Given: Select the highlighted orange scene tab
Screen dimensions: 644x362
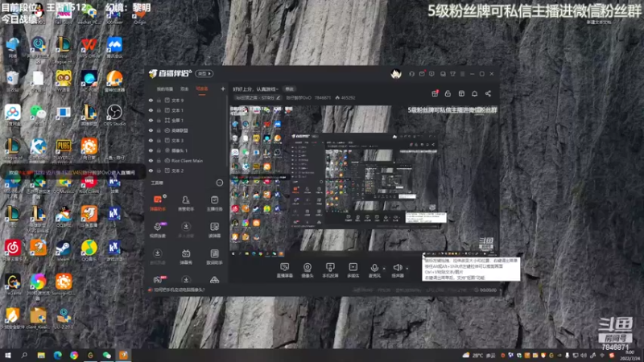Looking at the screenshot, I should 202,89.
